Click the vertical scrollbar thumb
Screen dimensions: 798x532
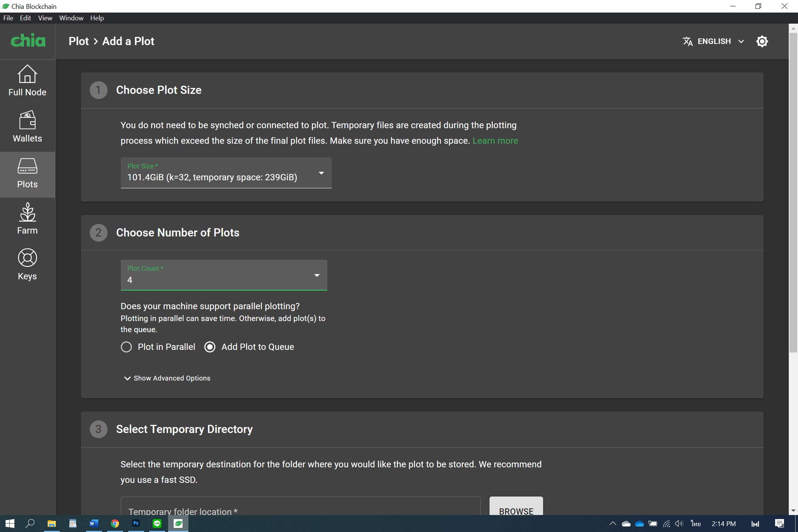pos(793,192)
